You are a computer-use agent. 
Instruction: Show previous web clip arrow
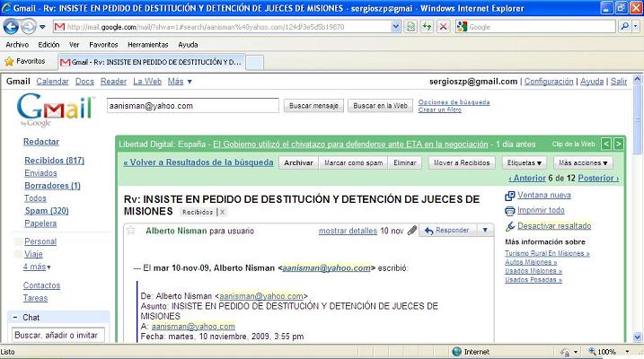click(606, 144)
